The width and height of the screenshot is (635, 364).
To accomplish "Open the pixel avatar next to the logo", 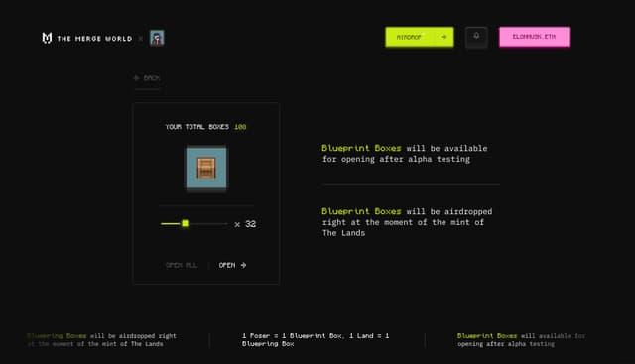I will click(157, 38).
